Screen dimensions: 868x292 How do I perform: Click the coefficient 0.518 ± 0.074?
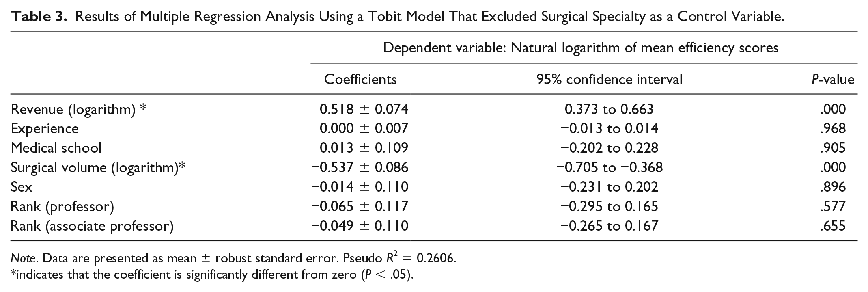[x=364, y=109]
